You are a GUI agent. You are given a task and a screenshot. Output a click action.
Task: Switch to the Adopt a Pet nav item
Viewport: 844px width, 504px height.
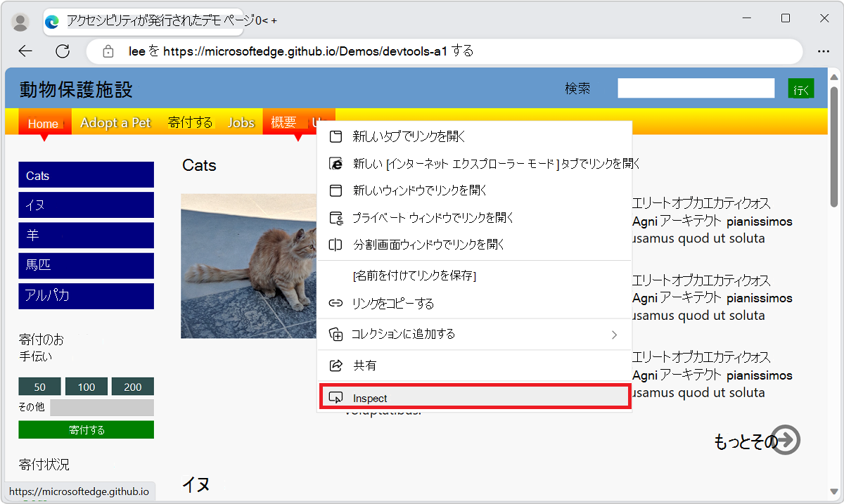115,122
